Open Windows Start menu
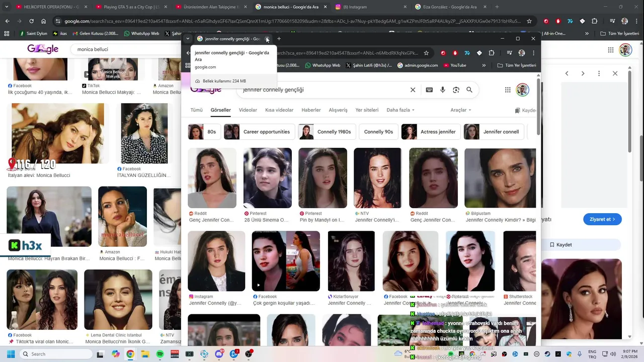644x362 pixels. [11, 354]
